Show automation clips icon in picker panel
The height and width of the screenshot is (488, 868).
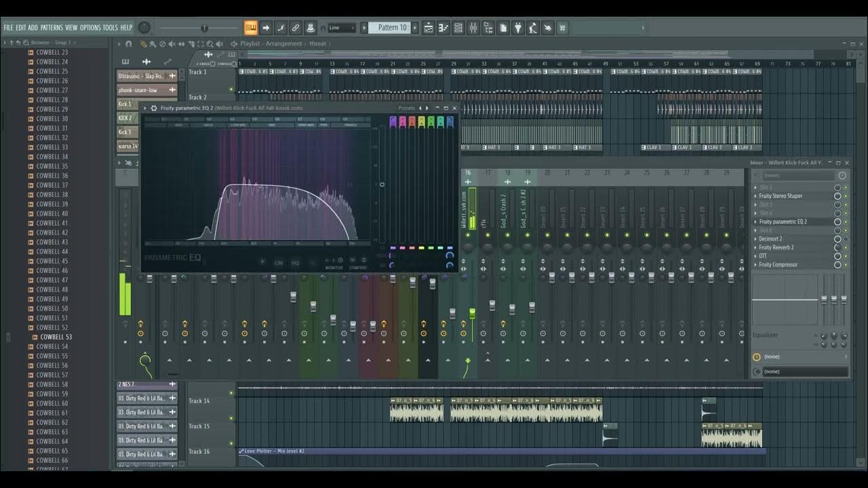167,62
